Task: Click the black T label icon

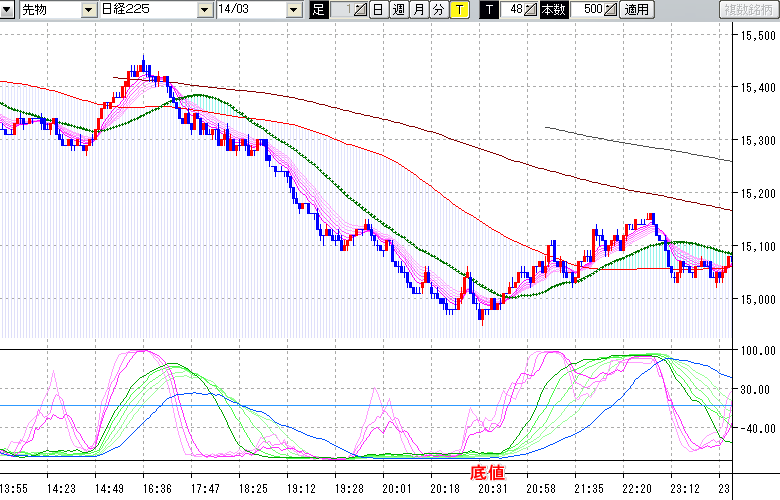Action: click(x=488, y=10)
